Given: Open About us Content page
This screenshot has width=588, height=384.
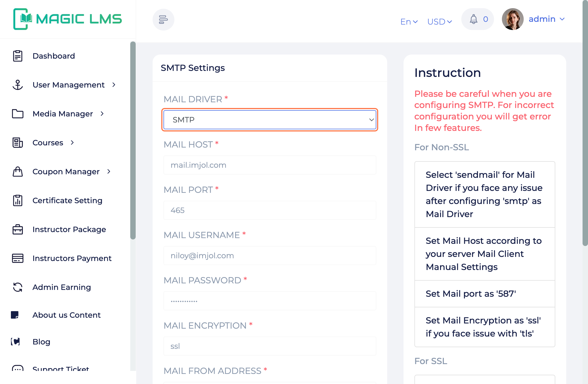Looking at the screenshot, I should point(66,315).
